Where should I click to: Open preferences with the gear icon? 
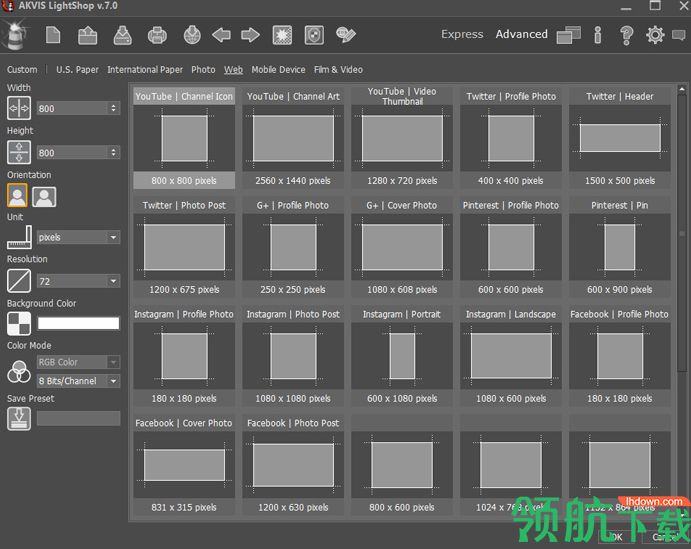click(655, 35)
